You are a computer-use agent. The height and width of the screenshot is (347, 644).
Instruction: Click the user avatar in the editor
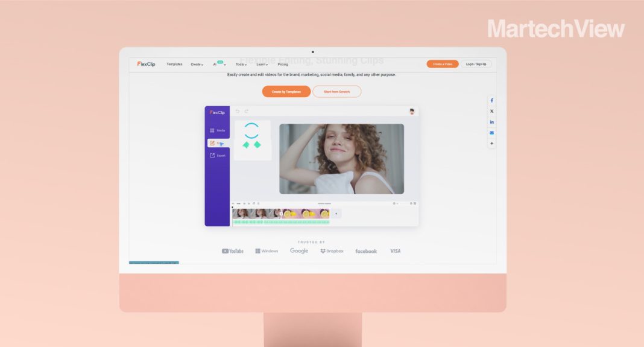tap(411, 112)
